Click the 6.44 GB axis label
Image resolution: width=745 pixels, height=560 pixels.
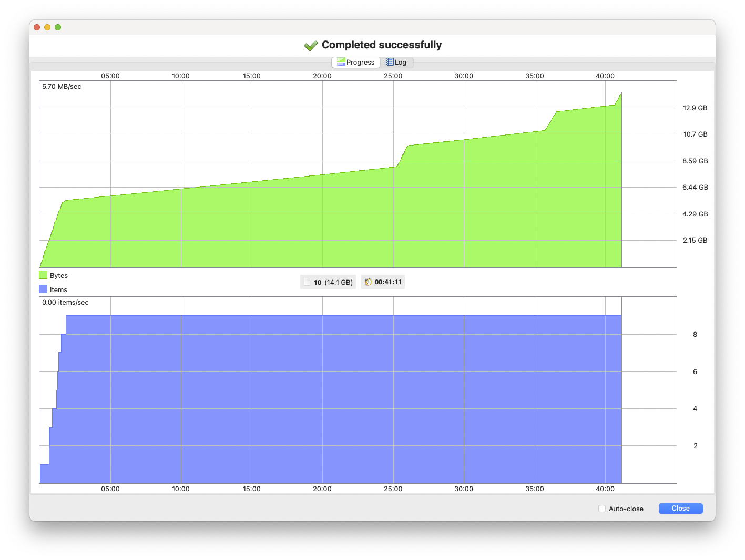point(695,188)
